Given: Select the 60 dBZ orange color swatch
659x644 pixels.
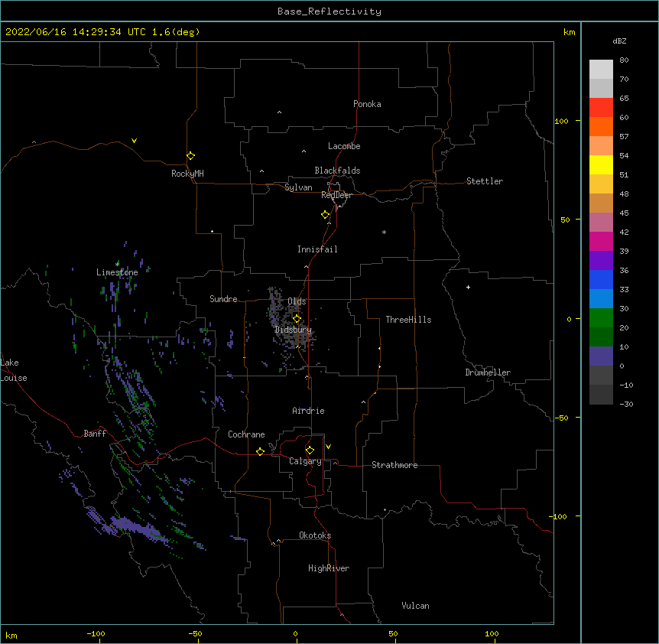Looking at the screenshot, I should coord(601,126).
